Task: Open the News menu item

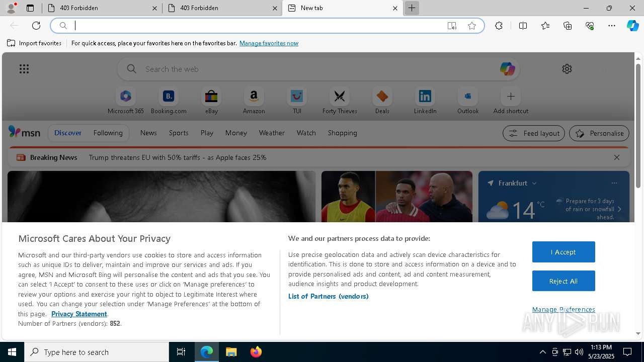Action: point(148,133)
